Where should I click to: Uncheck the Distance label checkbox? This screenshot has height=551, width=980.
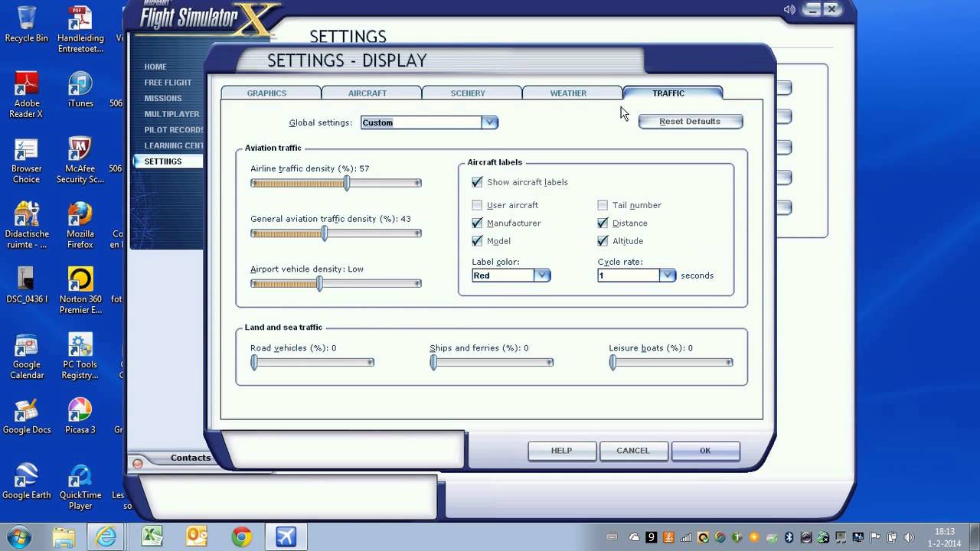tap(603, 223)
